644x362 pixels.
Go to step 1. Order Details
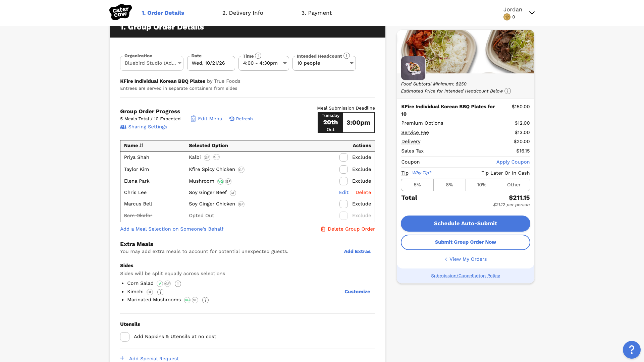point(163,13)
